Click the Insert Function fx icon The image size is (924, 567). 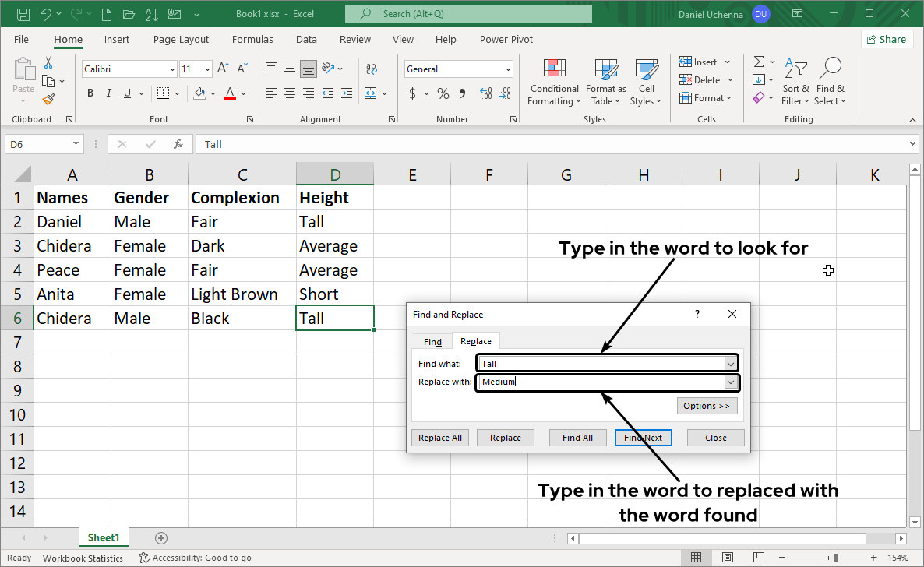[178, 144]
